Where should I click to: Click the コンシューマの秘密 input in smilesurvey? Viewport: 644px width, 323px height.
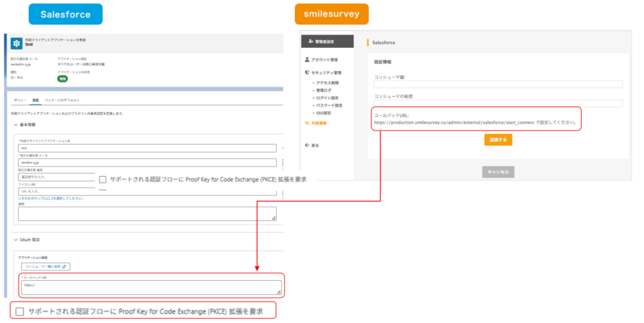[498, 104]
